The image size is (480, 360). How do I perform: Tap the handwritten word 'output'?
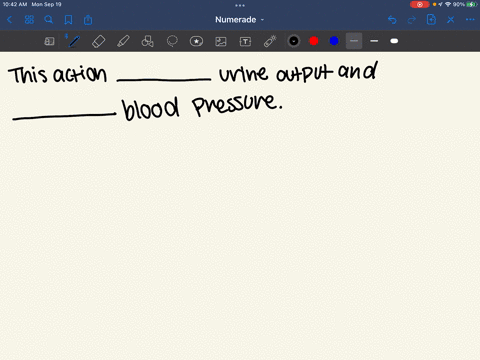point(304,73)
